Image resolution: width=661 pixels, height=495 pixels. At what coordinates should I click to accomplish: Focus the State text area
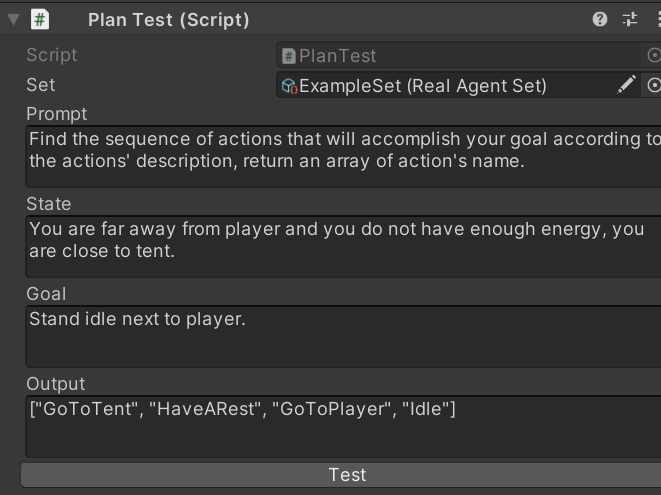pyautogui.click(x=343, y=247)
